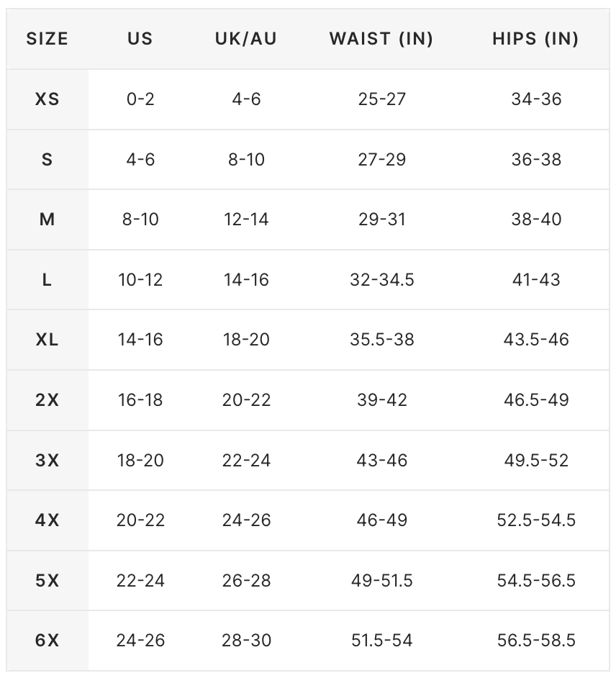616x678 pixels.
Task: Pick the 6X size row label
Action: point(47,641)
